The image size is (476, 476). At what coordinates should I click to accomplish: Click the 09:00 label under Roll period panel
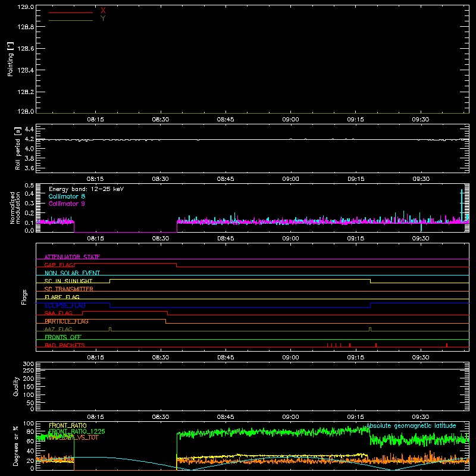(x=290, y=179)
